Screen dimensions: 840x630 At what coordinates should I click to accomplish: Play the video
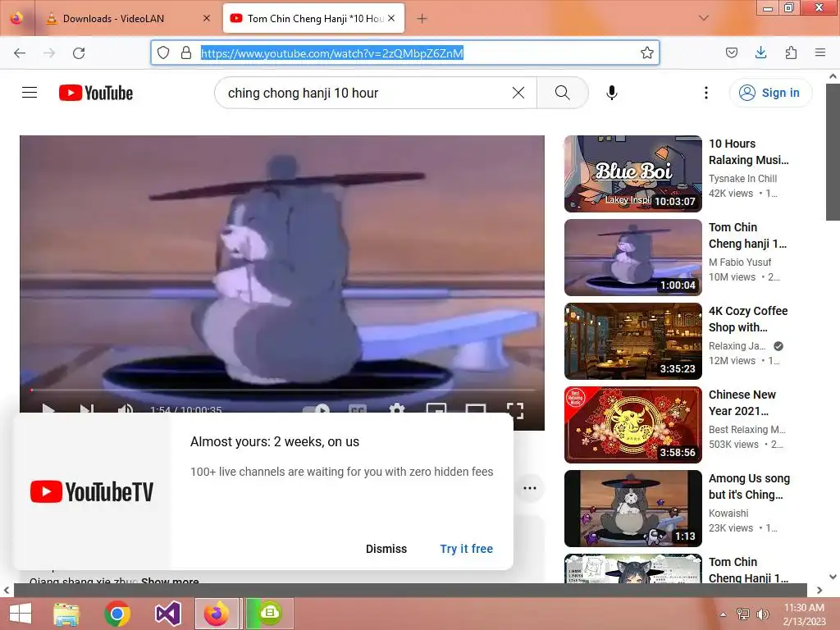pos(48,409)
